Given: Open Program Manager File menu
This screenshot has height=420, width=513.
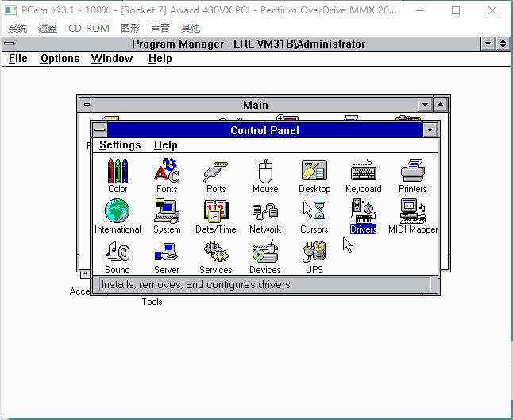Looking at the screenshot, I should 18,59.
